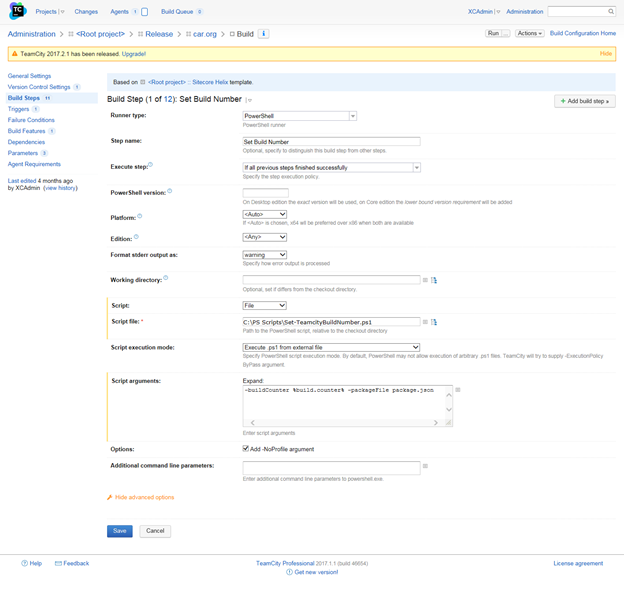The image size is (624, 594).
Task: Open parameter picker icon for Additional command line
Action: (x=425, y=466)
